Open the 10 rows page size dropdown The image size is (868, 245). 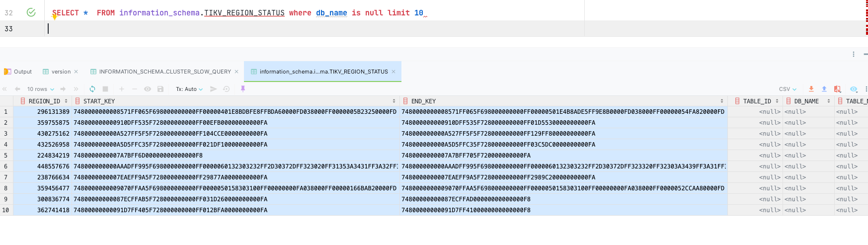tap(40, 89)
